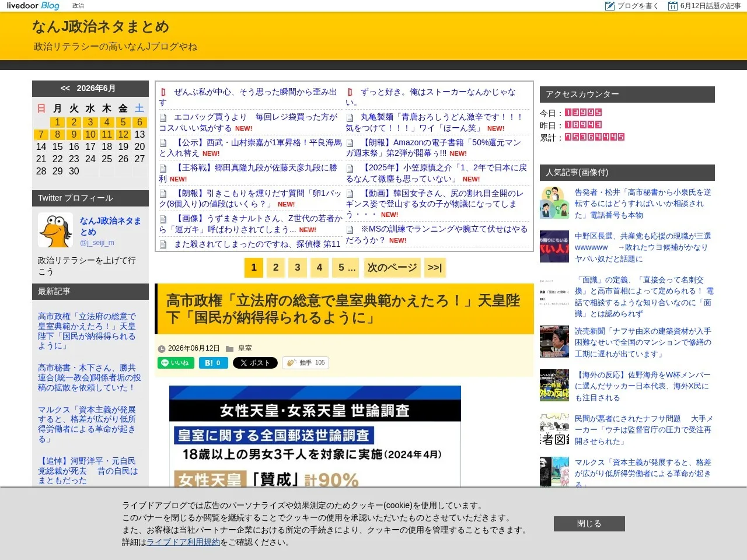Open the livedoor Blog logo link

coord(33,6)
